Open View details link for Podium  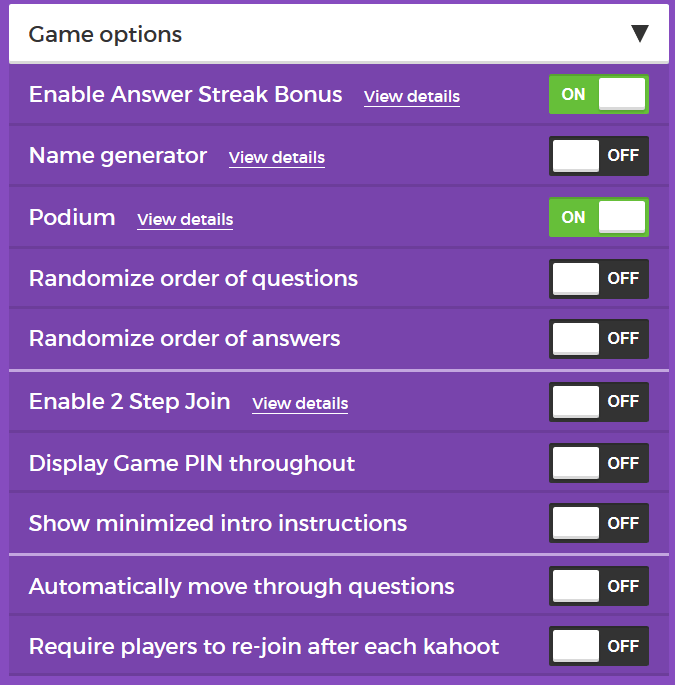point(185,220)
